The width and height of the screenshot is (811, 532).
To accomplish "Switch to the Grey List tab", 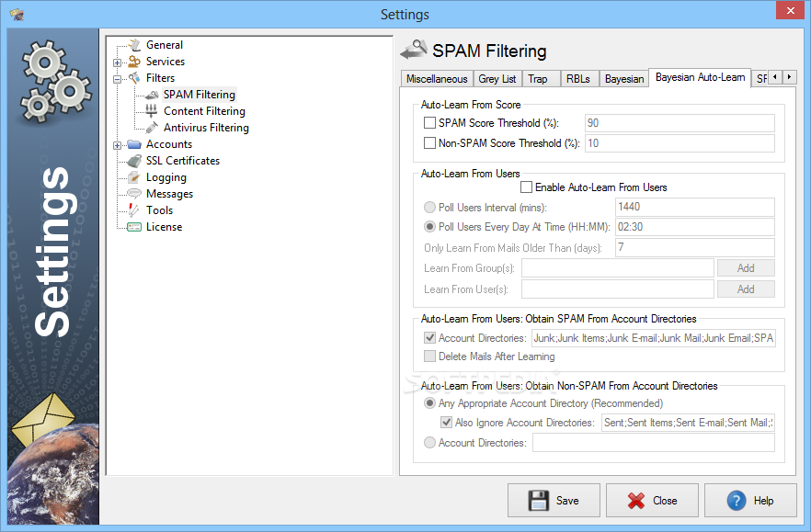I will [497, 79].
